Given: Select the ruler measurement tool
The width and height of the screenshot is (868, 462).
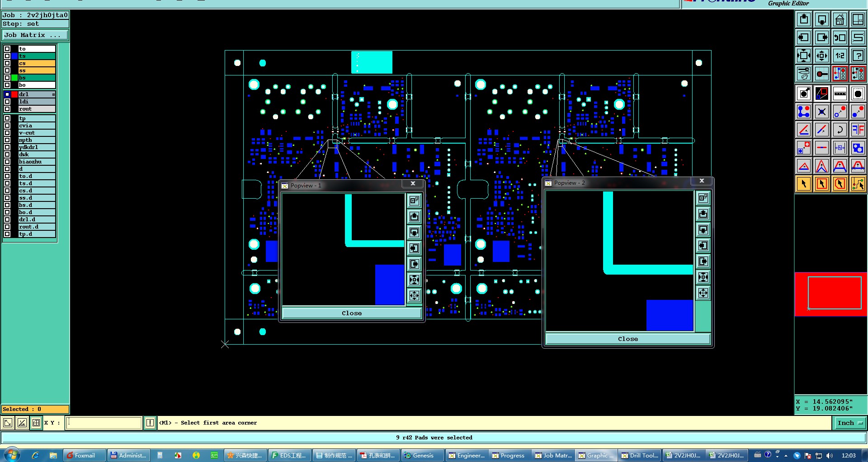Looking at the screenshot, I should tap(840, 93).
